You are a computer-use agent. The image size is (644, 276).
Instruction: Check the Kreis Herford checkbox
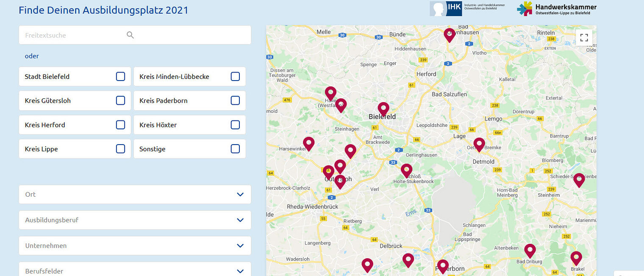(x=120, y=125)
